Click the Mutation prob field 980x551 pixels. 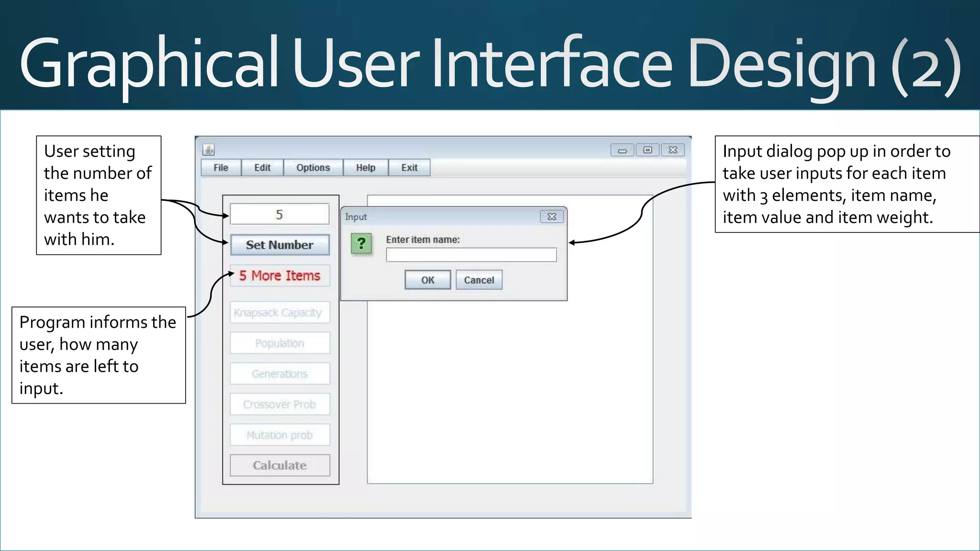click(279, 435)
